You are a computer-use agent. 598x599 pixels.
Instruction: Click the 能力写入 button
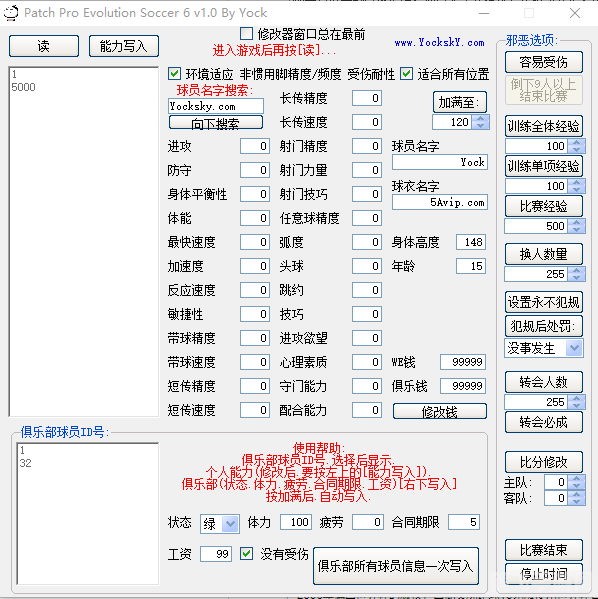pos(124,46)
